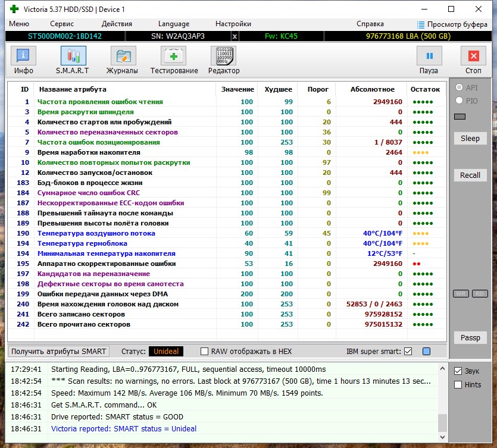The height and width of the screenshot is (448, 497).
Task: Click log line Victoria reported: SMART status = Unideal
Action: [124, 429]
